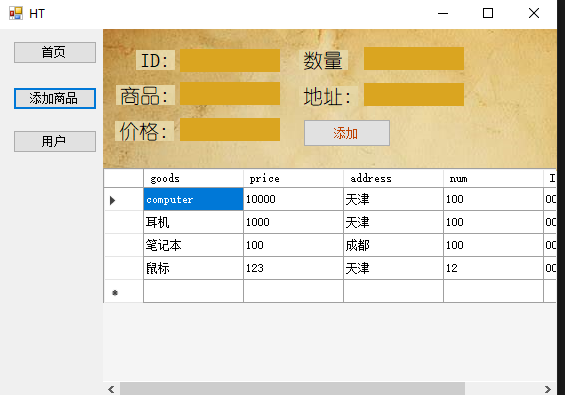Select the 鼠标 goods cell
Image resolution: width=565 pixels, height=395 pixels.
193,268
